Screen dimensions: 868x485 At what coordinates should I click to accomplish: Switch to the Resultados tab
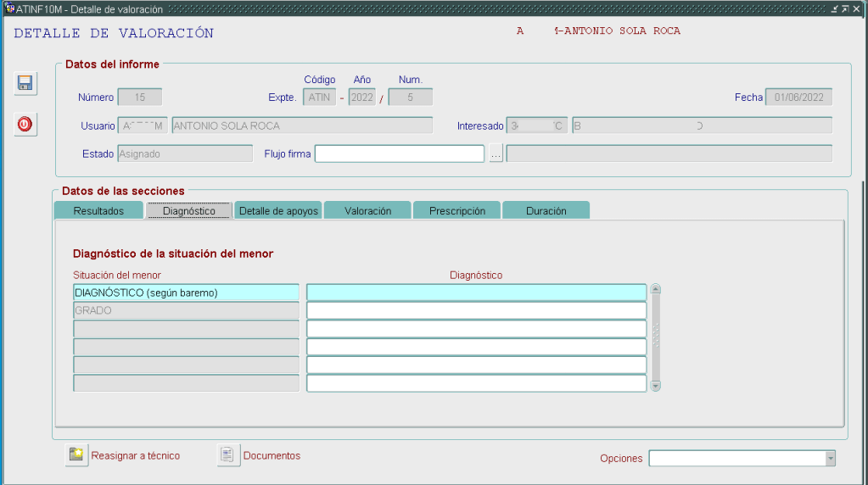[98, 211]
